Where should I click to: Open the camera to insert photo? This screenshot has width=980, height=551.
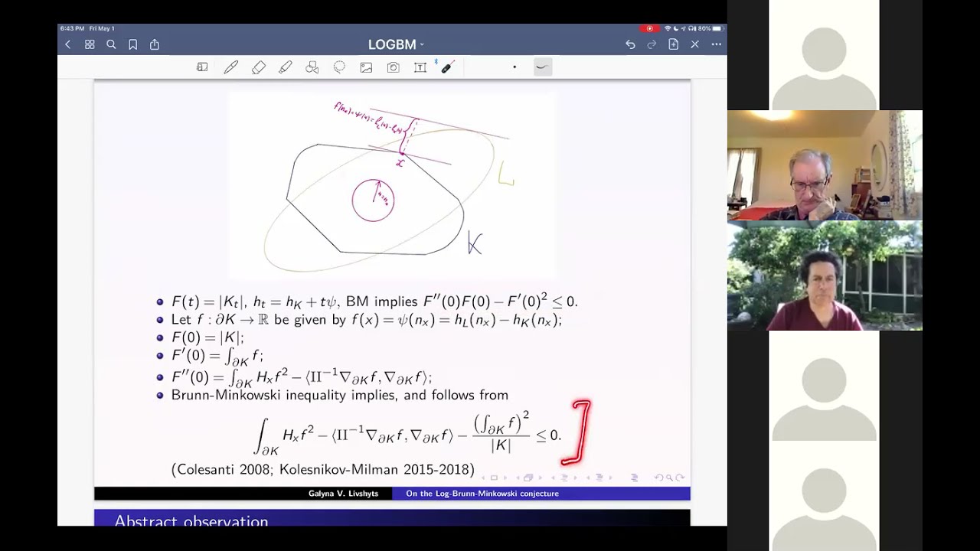(x=393, y=67)
